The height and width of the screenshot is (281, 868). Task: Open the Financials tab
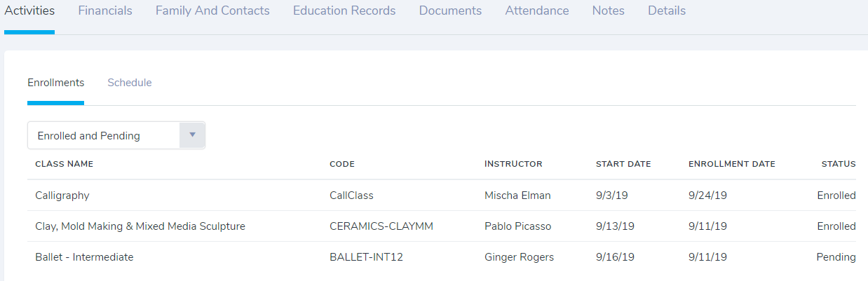click(x=105, y=11)
